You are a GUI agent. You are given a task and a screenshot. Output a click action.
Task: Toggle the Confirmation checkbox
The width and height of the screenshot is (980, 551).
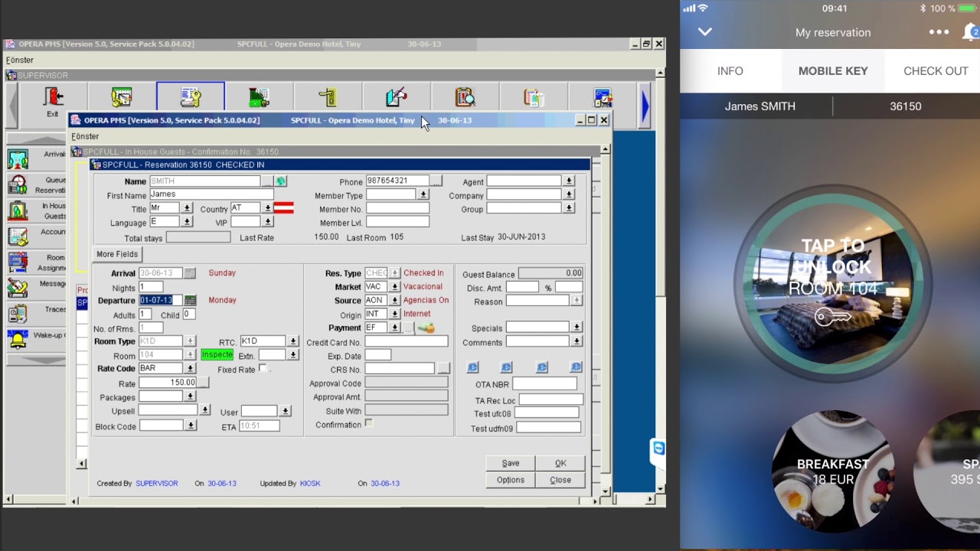point(369,423)
